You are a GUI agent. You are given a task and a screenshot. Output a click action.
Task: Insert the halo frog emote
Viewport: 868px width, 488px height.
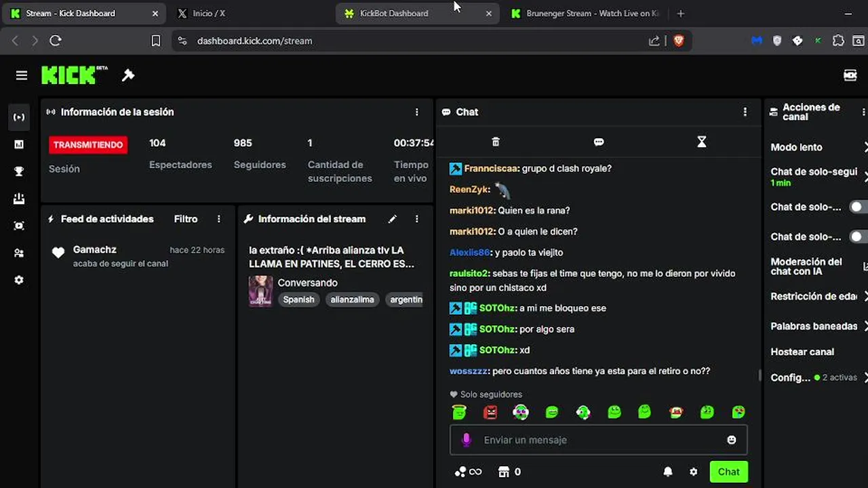[x=459, y=411]
